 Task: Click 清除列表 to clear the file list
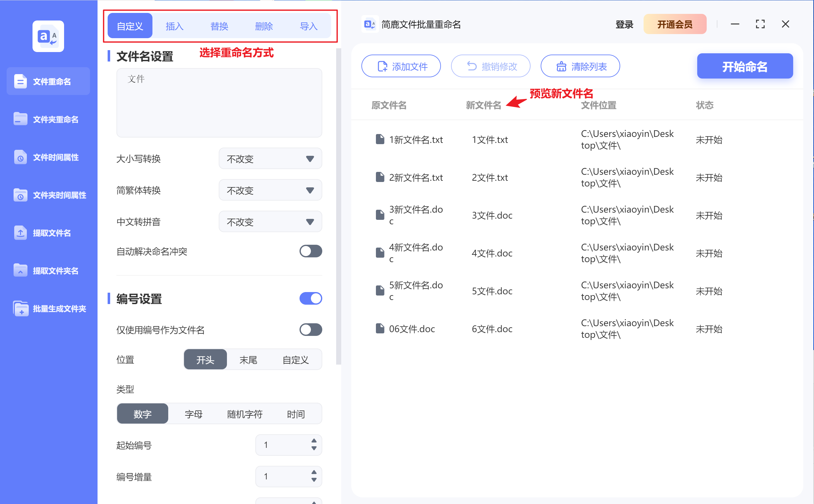[580, 66]
